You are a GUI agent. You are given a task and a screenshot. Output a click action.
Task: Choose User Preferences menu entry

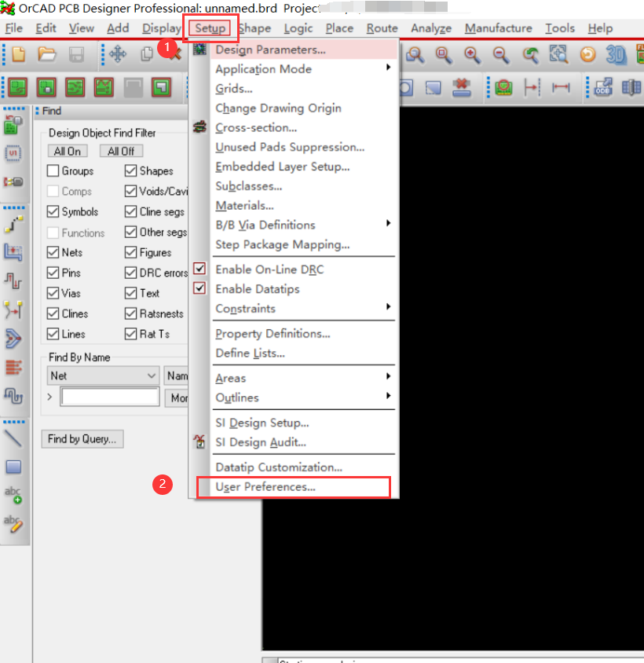pyautogui.click(x=295, y=487)
